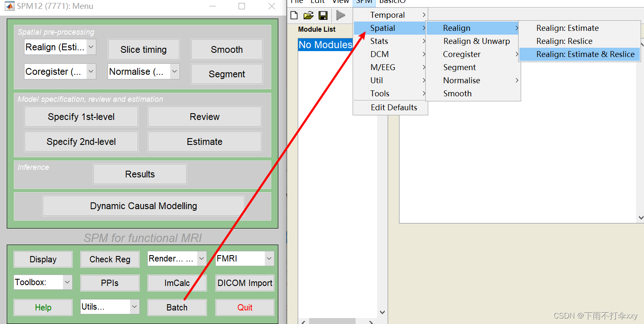Open the Render... dropdown
The height and width of the screenshot is (324, 644).
tap(177, 259)
